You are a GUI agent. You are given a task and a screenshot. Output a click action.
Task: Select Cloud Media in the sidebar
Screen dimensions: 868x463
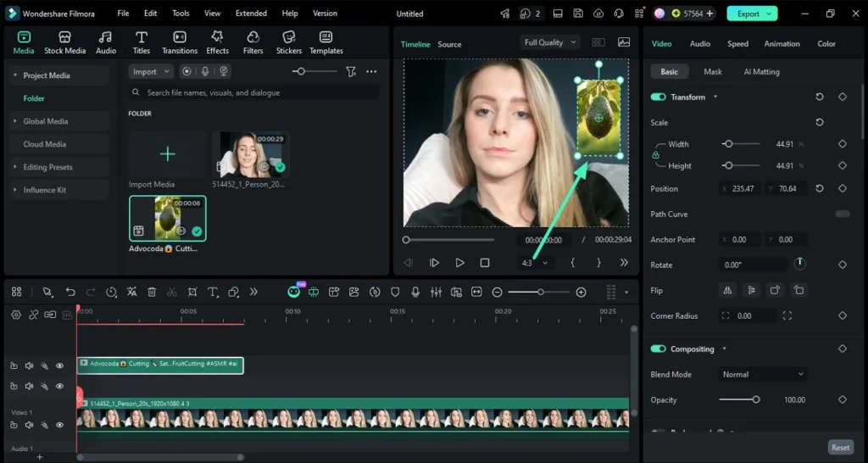point(44,144)
